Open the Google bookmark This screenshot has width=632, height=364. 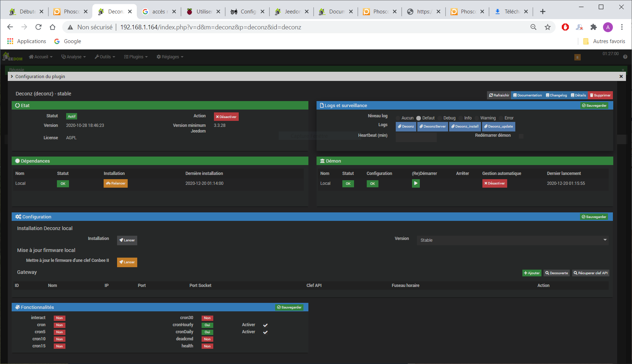coord(68,41)
